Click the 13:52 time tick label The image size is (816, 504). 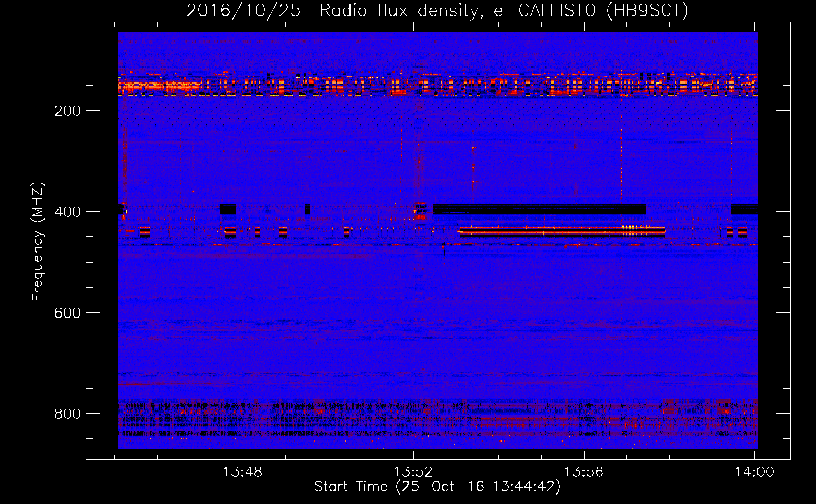(413, 472)
